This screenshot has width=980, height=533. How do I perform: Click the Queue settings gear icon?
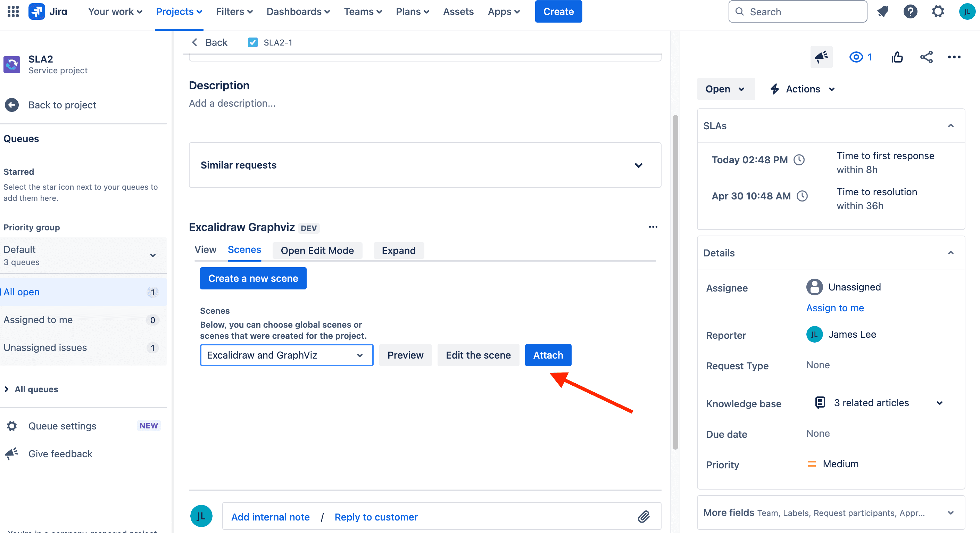pyautogui.click(x=12, y=426)
